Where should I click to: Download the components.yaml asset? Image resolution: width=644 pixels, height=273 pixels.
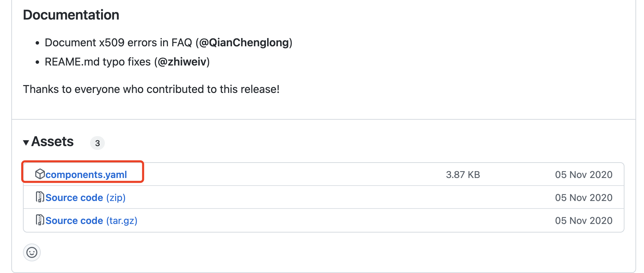click(x=86, y=175)
